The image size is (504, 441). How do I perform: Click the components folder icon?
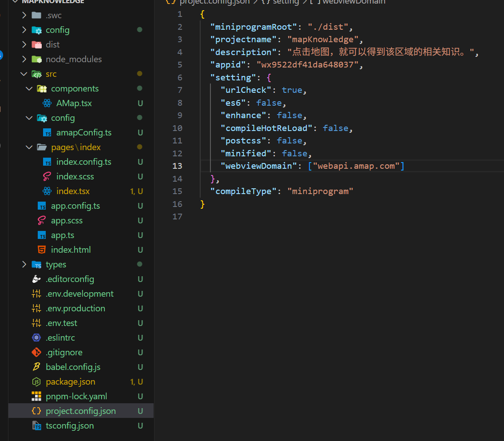tap(42, 88)
